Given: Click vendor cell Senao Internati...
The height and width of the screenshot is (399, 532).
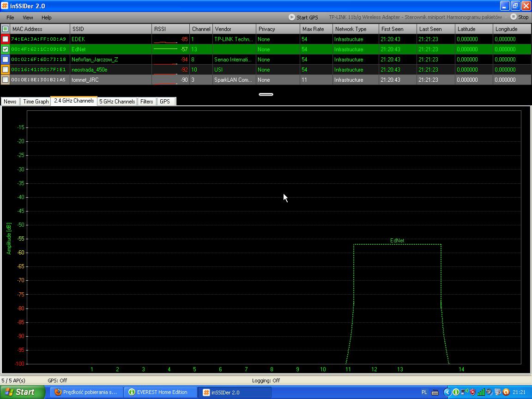Looking at the screenshot, I should coord(234,60).
